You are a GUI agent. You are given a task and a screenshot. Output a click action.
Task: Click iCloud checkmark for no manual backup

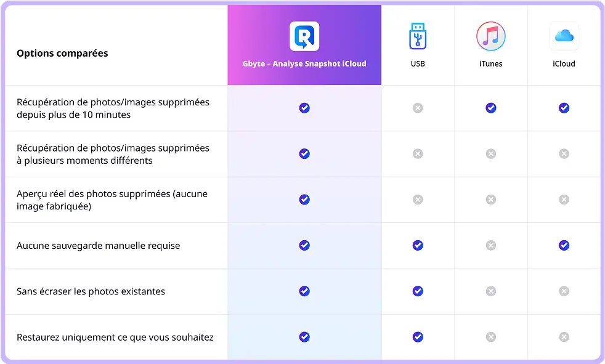564,245
